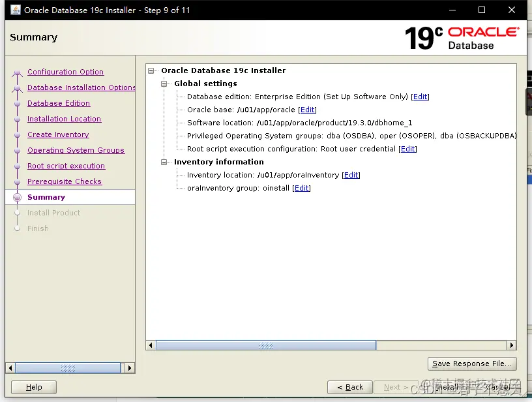532x402 pixels.
Task: Go to Installation Location step
Action: pyautogui.click(x=64, y=119)
